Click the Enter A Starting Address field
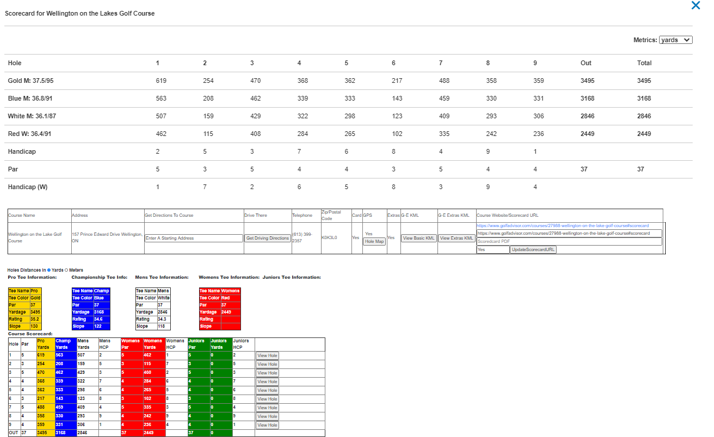Image resolution: width=714 pixels, height=437 pixels. coord(194,238)
